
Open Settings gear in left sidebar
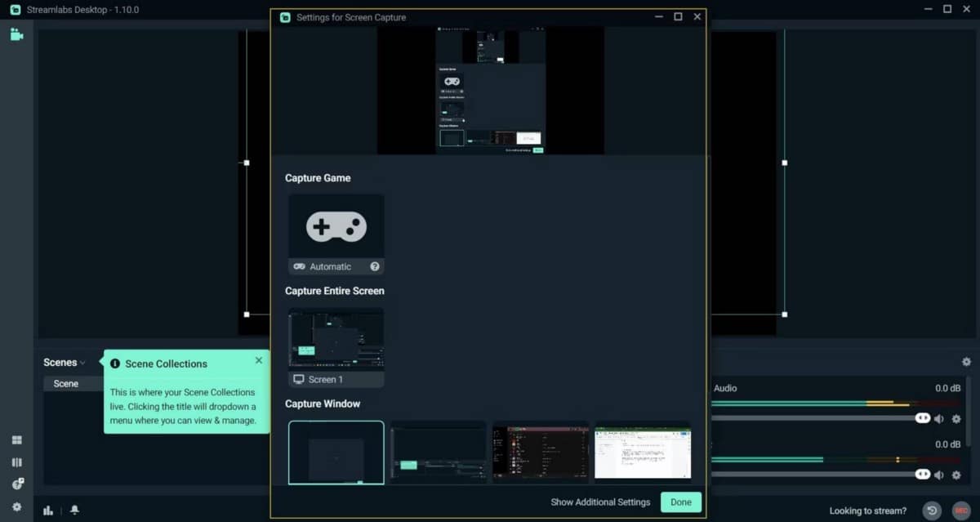[x=16, y=506]
